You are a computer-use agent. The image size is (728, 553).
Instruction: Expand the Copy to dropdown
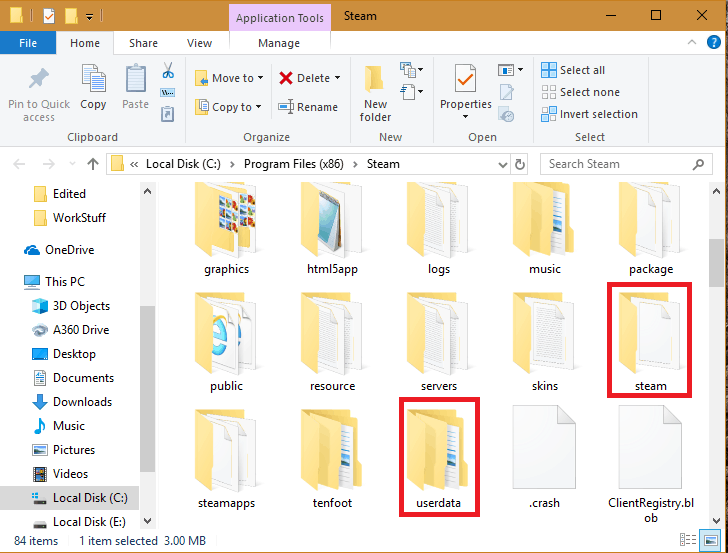click(x=258, y=107)
